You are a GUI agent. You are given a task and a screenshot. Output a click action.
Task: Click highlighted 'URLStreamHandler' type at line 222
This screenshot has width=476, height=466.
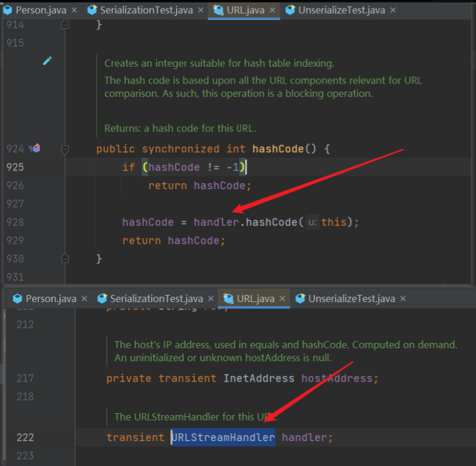click(223, 437)
